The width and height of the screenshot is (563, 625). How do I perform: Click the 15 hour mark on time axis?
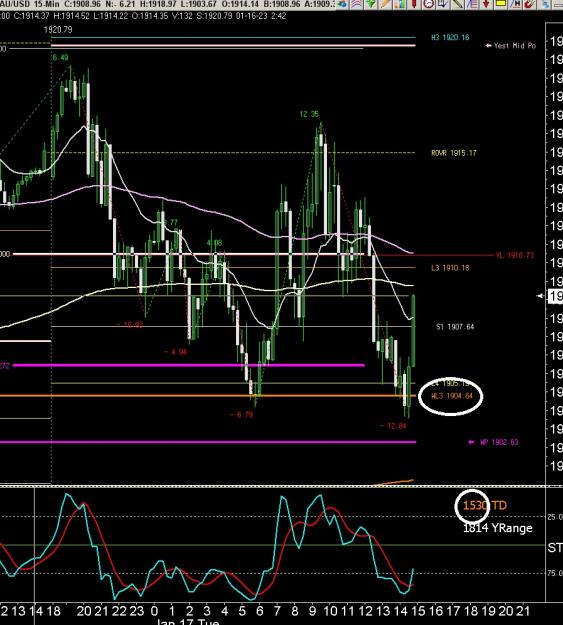418,611
